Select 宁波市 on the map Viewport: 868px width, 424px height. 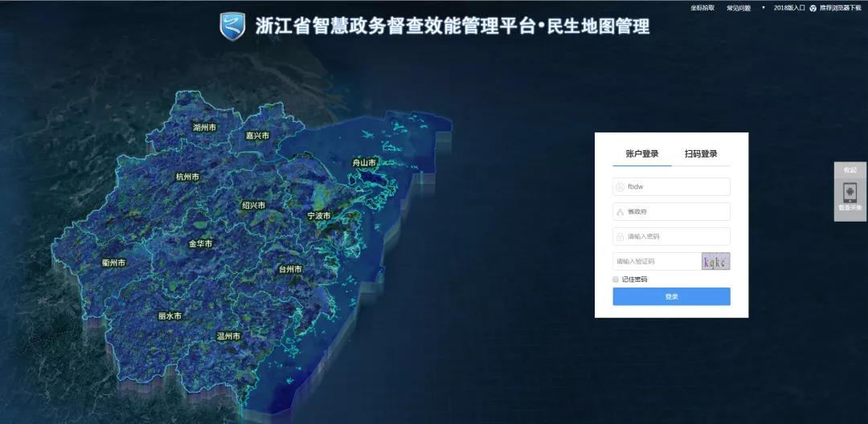click(x=319, y=215)
